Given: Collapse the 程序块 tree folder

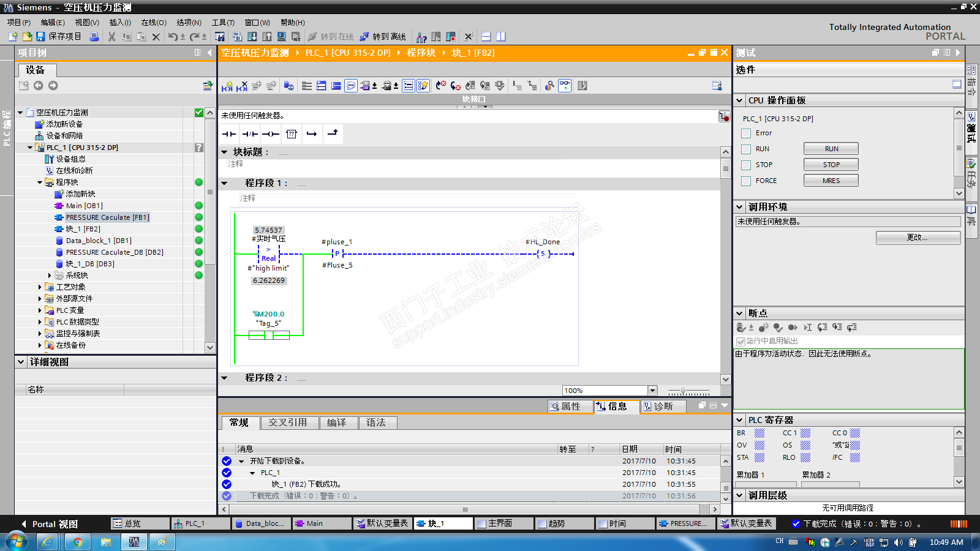Looking at the screenshot, I should pyautogui.click(x=40, y=182).
